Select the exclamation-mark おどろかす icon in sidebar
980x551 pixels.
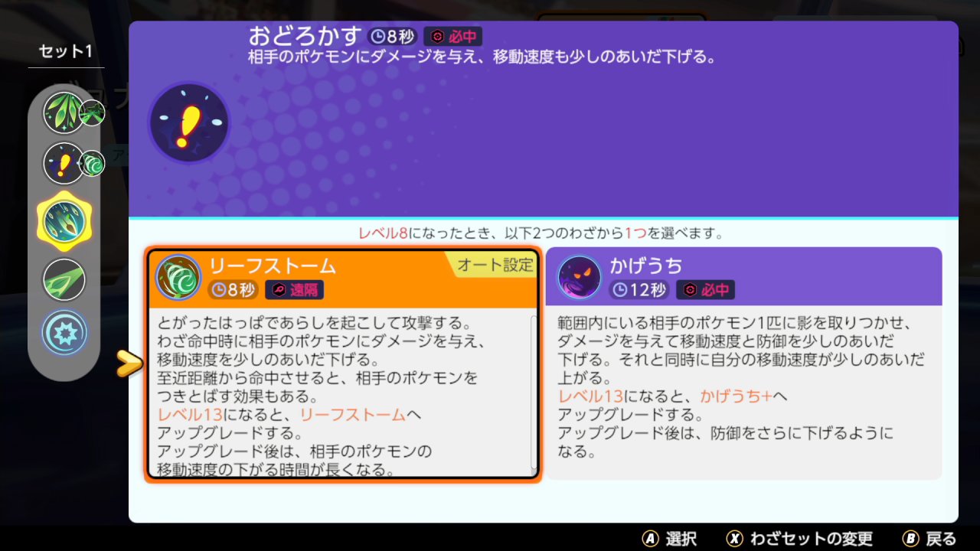tap(64, 163)
